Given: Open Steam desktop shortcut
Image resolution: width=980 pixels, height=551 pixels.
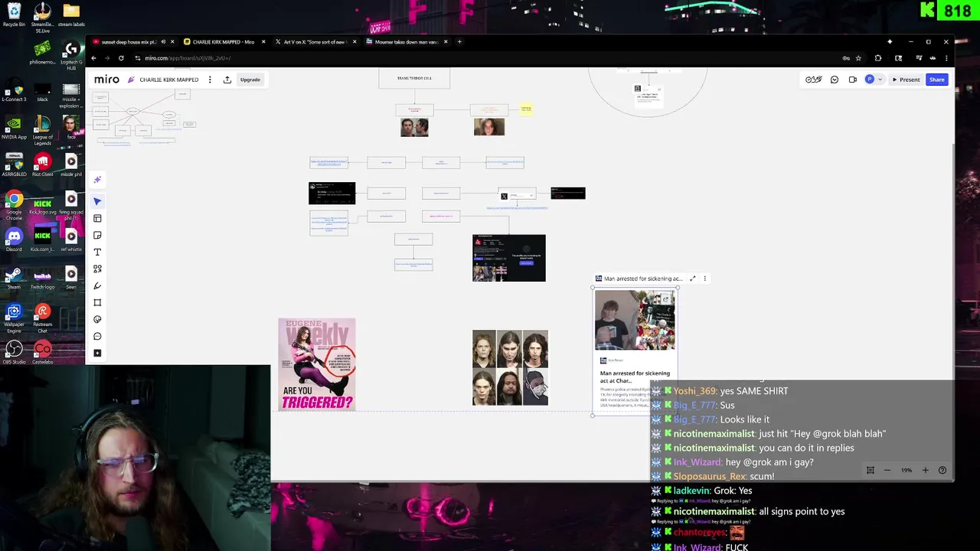Looking at the screenshot, I should click(x=14, y=278).
